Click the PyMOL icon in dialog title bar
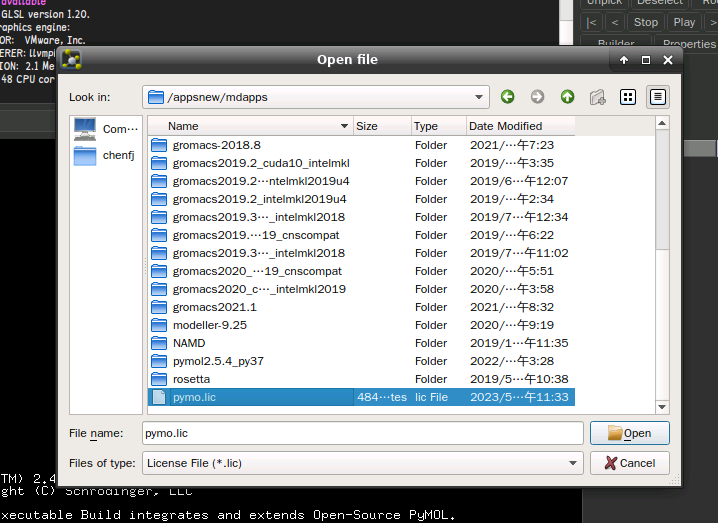The height and width of the screenshot is (523, 718). point(71,60)
